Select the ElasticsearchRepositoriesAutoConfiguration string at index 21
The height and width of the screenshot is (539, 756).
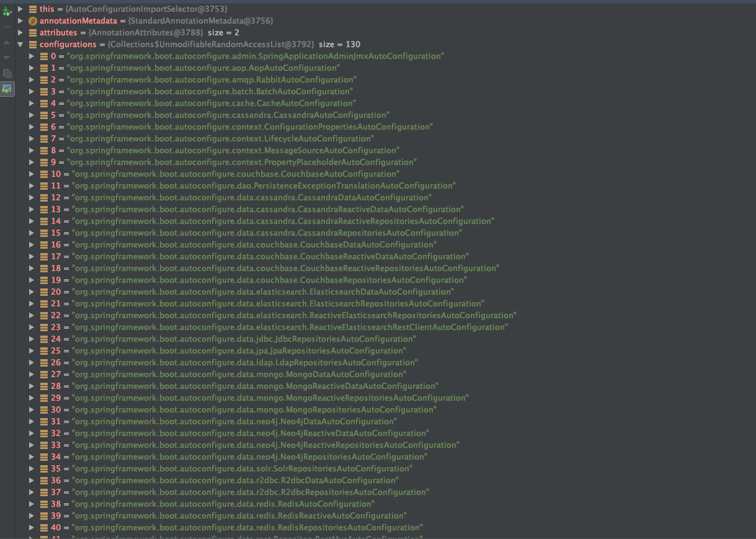(x=278, y=304)
